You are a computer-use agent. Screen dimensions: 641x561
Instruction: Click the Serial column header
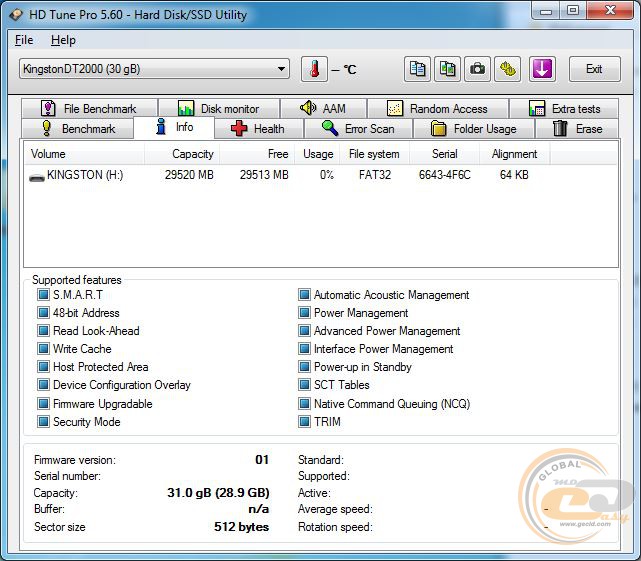coord(444,154)
